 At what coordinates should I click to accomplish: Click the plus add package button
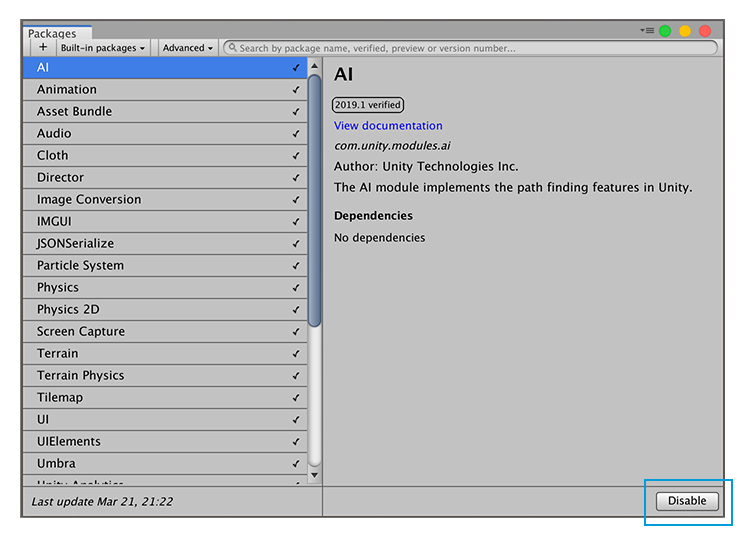pyautogui.click(x=43, y=47)
